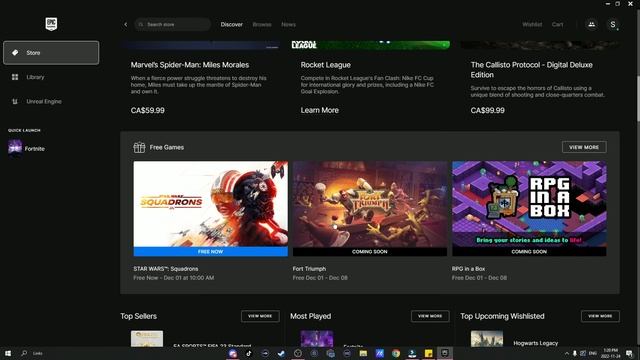Open Marvel's Spider-Man: Miles Morales title
The image size is (640, 360).
coord(190,65)
